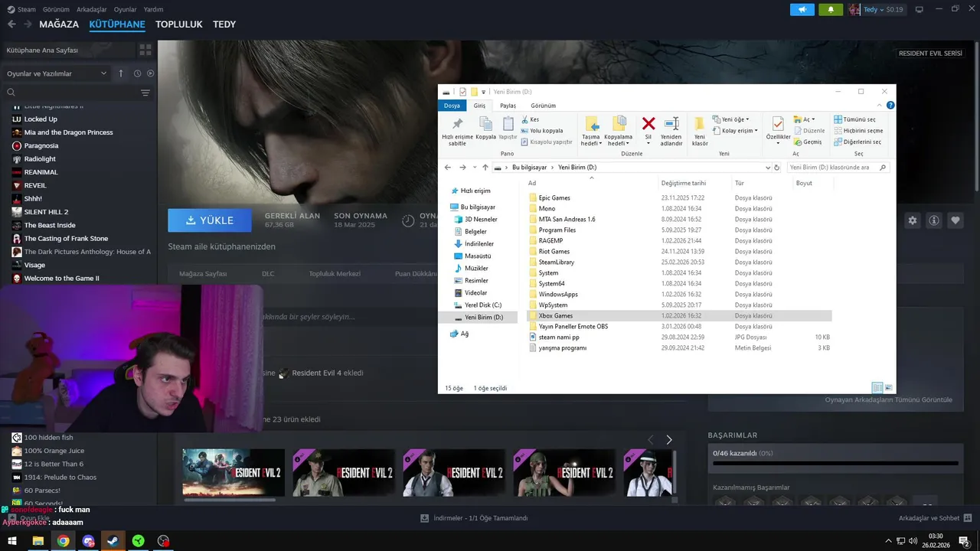Click Windows Start button
980x551 pixels.
tap(12, 541)
